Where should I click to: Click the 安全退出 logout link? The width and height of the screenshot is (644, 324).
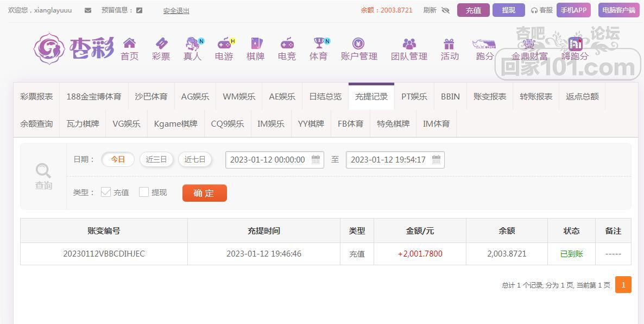click(176, 10)
